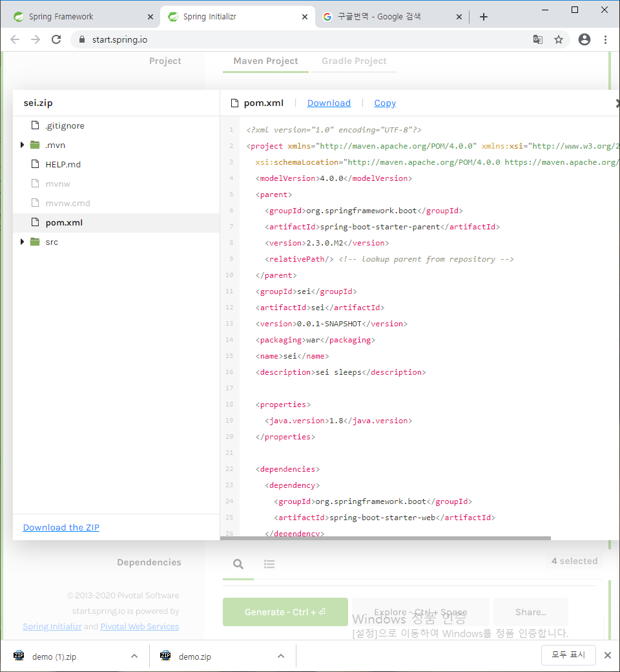Image resolution: width=620 pixels, height=672 pixels.
Task: Expand the .mvn folder arrow
Action: tap(22, 145)
